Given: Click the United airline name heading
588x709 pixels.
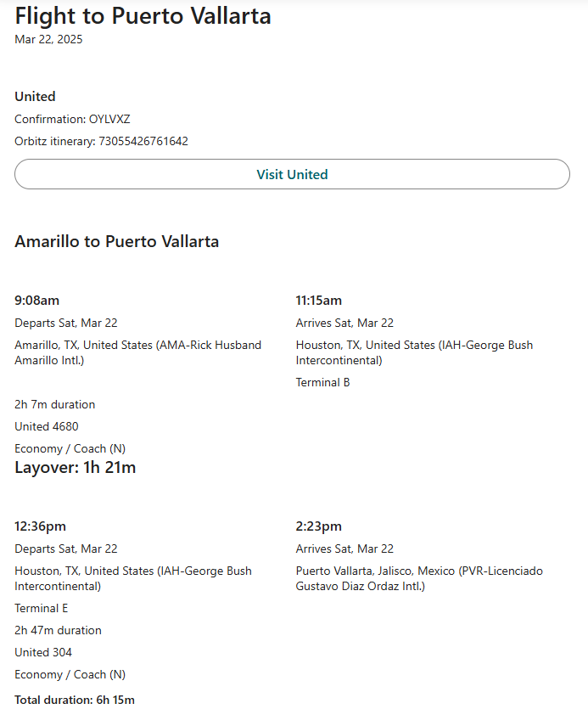Looking at the screenshot, I should click(x=35, y=97).
